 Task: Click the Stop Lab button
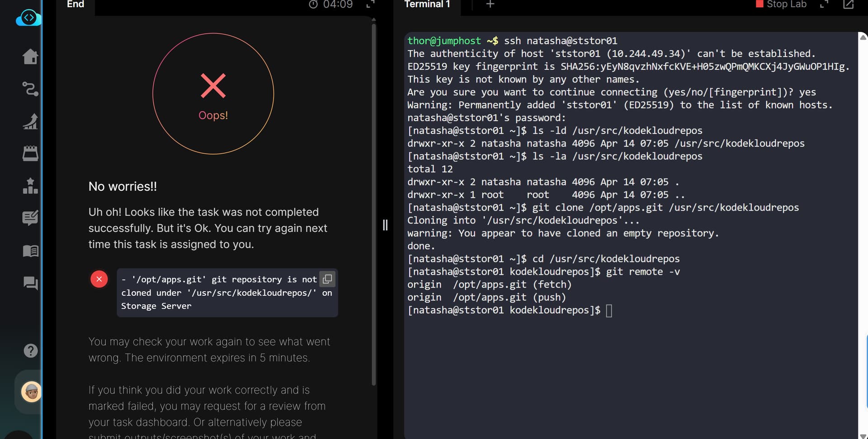[781, 5]
